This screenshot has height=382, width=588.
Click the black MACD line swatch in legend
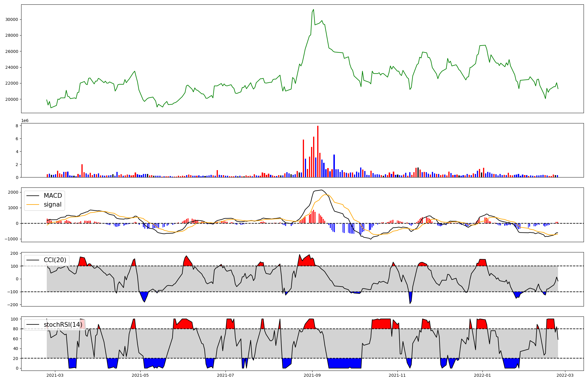[33, 196]
